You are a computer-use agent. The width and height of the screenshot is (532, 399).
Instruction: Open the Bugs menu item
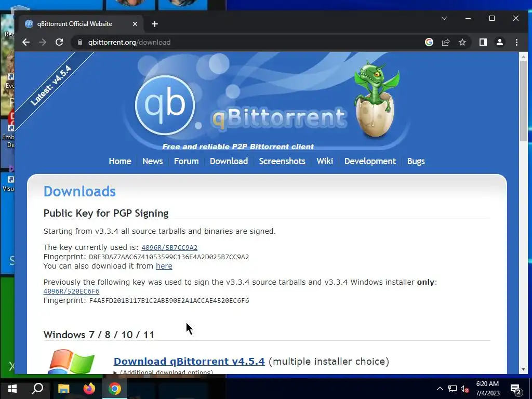[x=416, y=161]
